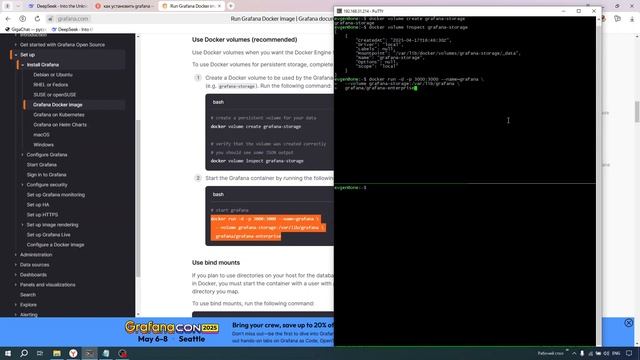Click 'docker volume inspect grafana-storage' code line

tap(257, 161)
